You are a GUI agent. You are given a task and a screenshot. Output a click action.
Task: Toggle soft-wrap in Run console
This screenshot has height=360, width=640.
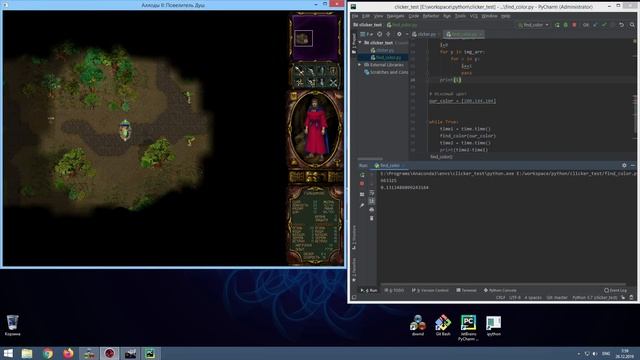(x=371, y=193)
